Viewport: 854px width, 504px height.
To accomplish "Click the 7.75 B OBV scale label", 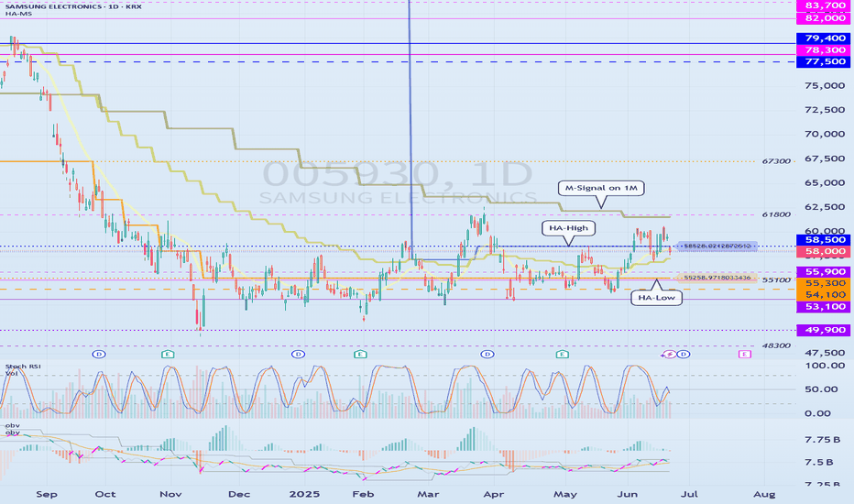I will pos(825,439).
